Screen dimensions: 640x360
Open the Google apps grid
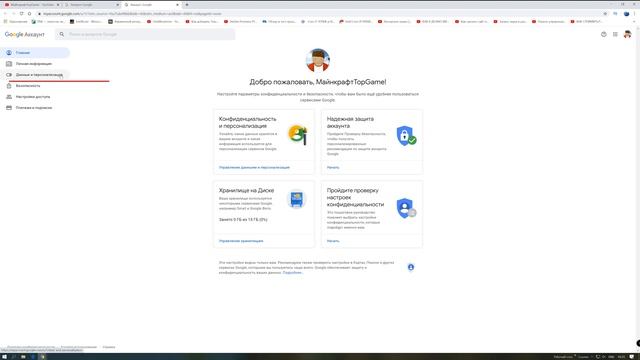(615, 34)
